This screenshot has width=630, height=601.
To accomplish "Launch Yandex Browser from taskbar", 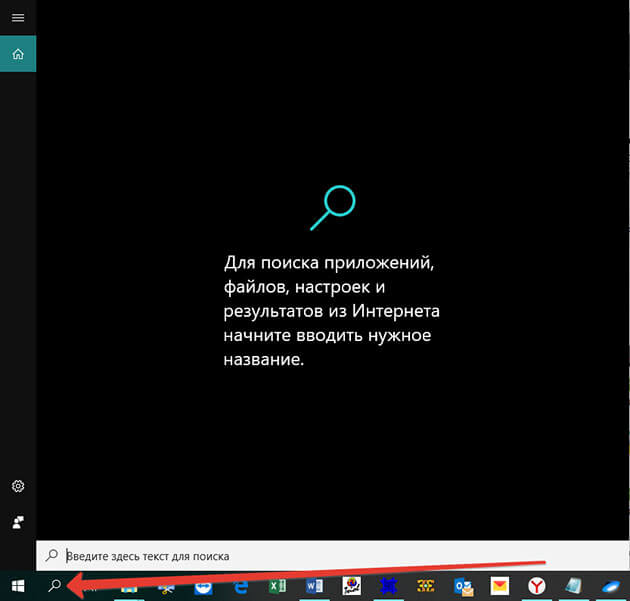I will click(x=537, y=587).
